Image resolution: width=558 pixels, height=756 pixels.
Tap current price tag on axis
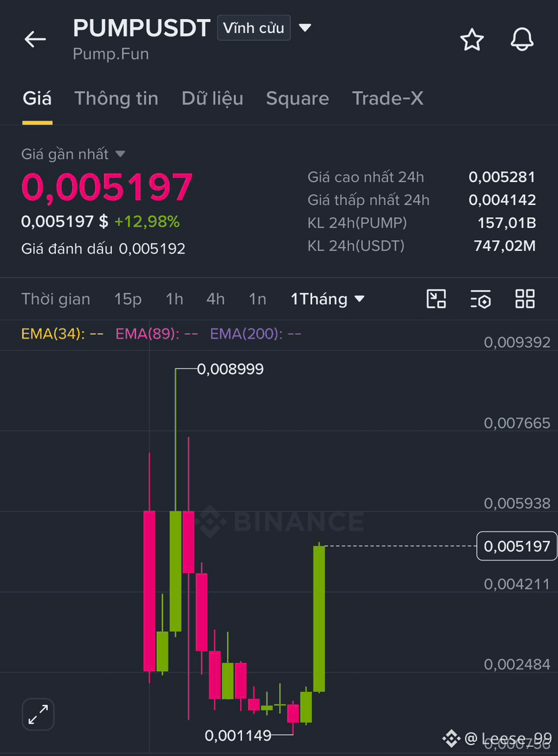click(x=517, y=546)
